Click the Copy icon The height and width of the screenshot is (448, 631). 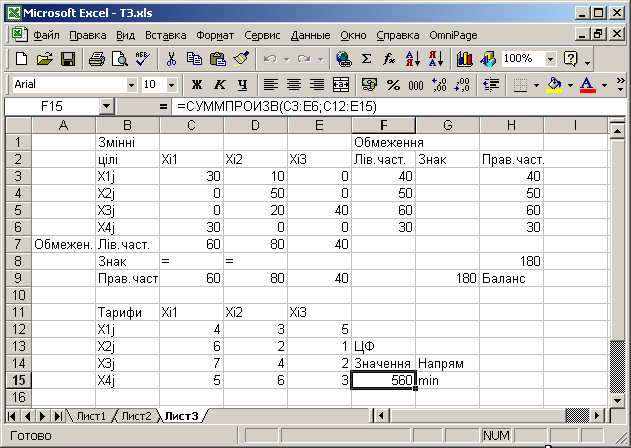pos(194,59)
